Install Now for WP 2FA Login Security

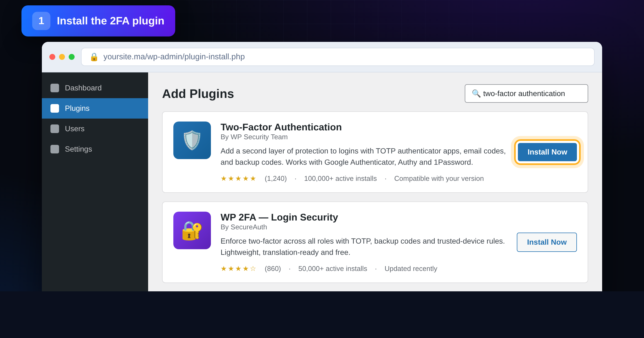coord(547,242)
